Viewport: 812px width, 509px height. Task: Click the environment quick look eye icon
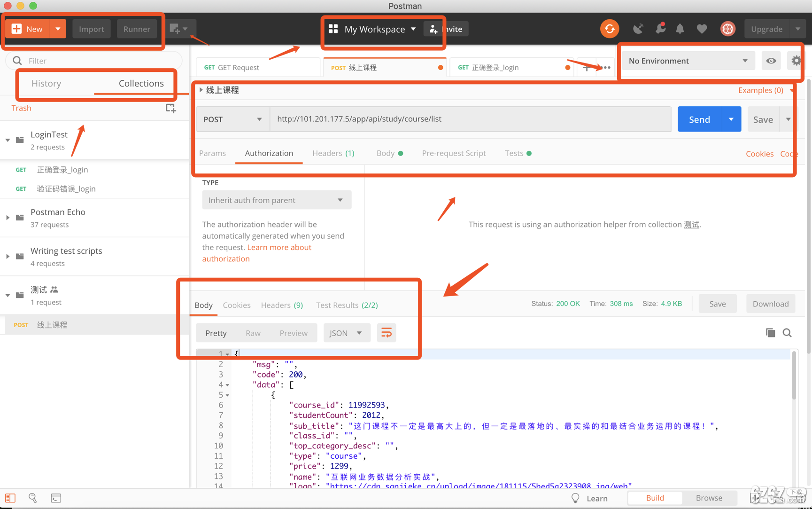pos(771,61)
